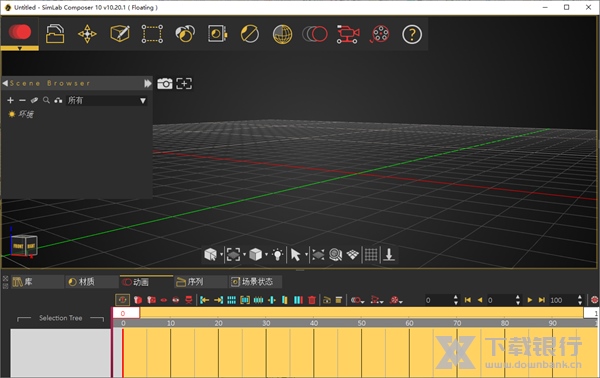Step back one frame
600x378 pixels.
pos(479,300)
